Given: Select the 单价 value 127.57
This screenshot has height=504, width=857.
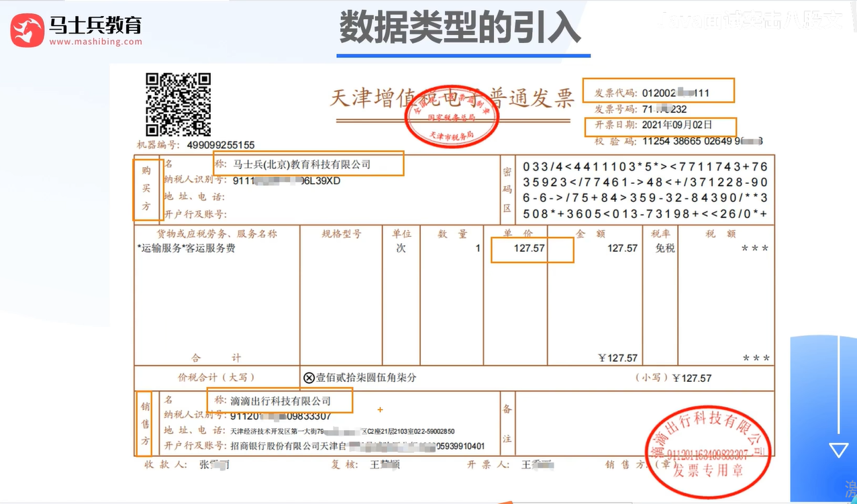Looking at the screenshot, I should coord(530,248).
